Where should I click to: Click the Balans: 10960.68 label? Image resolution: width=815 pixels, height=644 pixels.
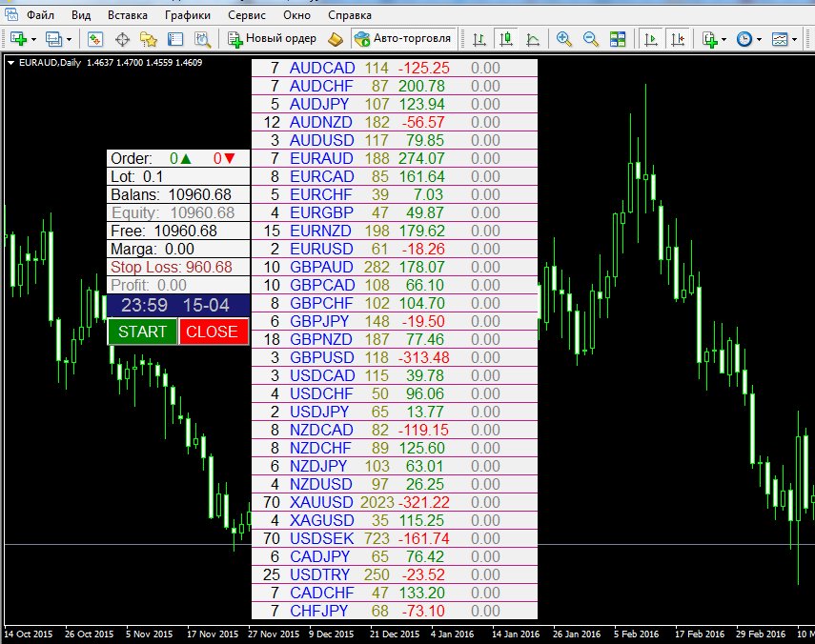point(171,194)
